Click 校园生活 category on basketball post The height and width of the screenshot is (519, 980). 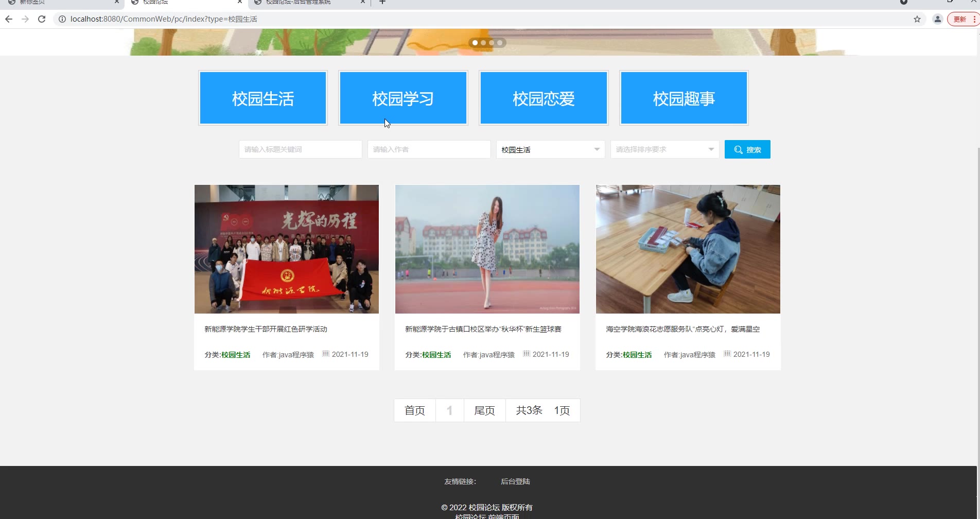[x=436, y=355]
